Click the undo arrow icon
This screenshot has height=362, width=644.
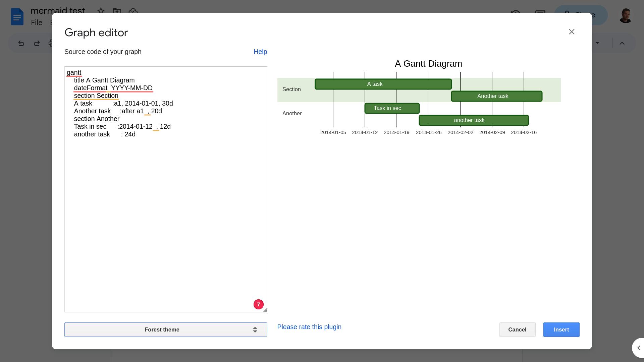pos(21,43)
